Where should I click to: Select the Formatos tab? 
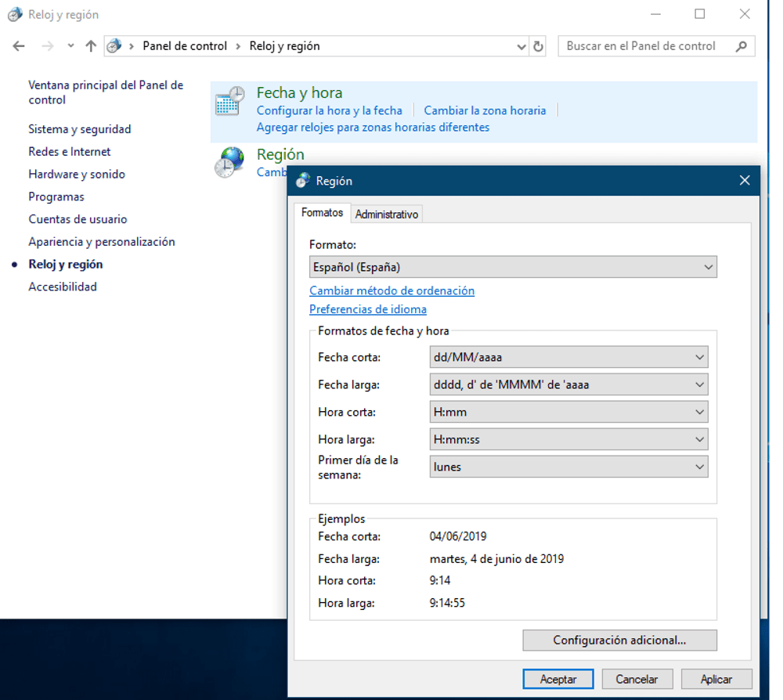pyautogui.click(x=322, y=213)
